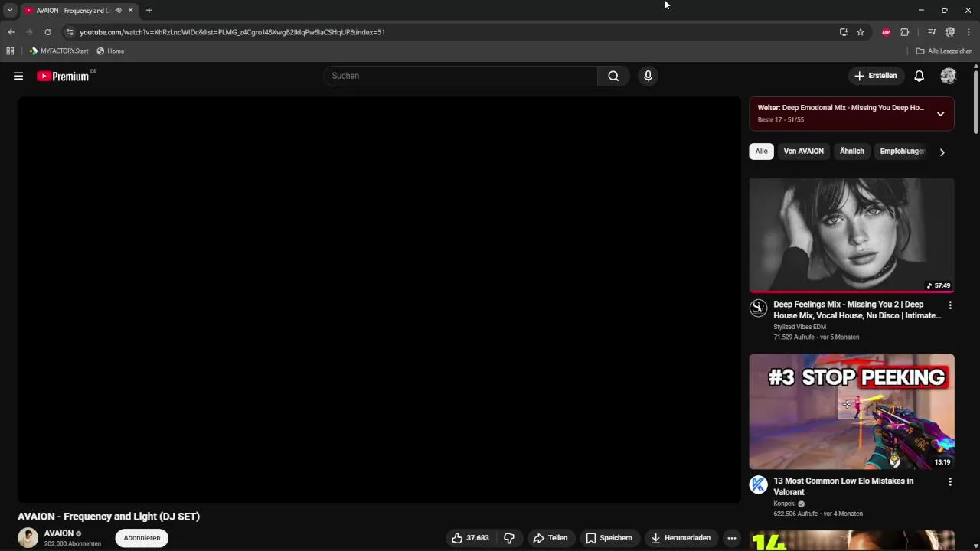This screenshot has width=980, height=551.
Task: Start voice search with microphone icon
Action: pos(648,76)
